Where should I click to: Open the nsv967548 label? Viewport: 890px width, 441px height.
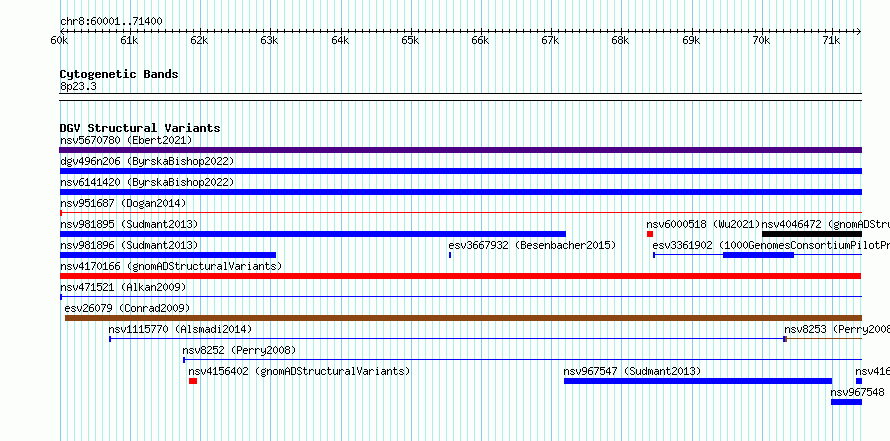pos(857,392)
